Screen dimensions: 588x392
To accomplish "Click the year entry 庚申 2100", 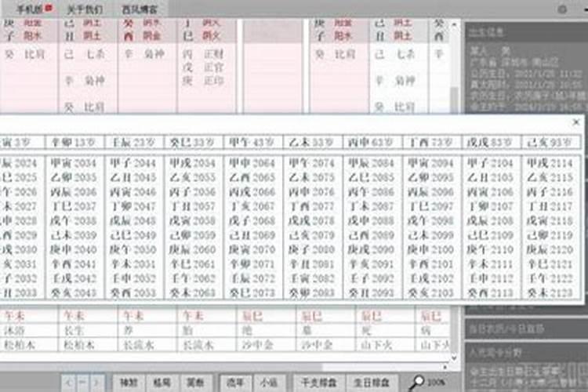I will click(x=431, y=249).
